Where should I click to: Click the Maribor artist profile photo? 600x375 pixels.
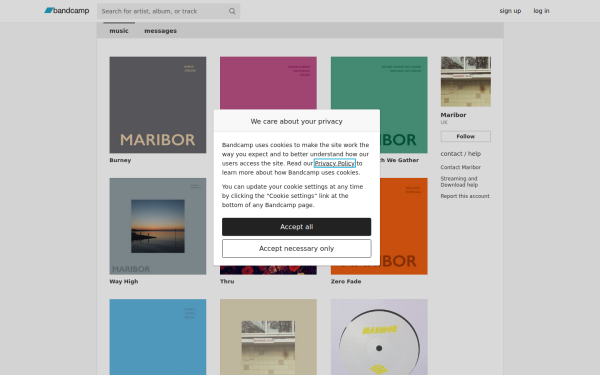point(466,82)
